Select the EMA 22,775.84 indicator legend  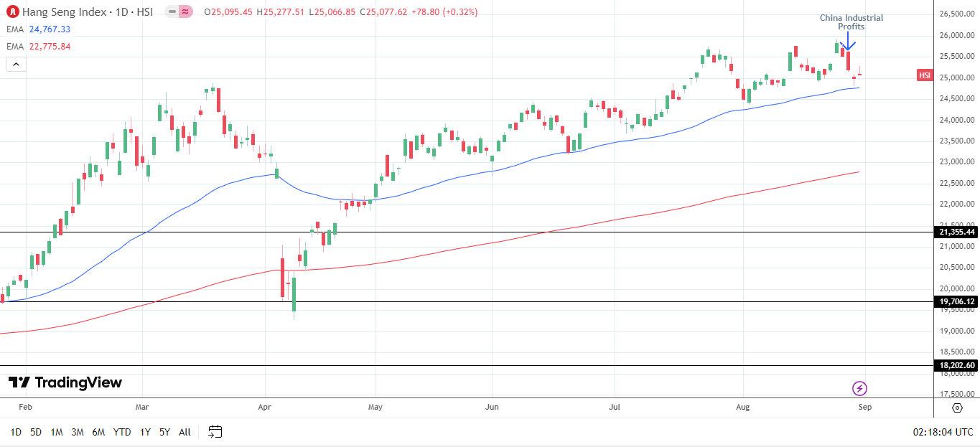pos(39,47)
